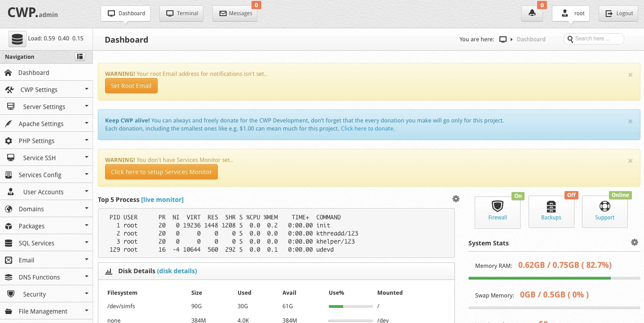The height and width of the screenshot is (323, 644).
Task: Open the Backups server icon
Action: (551, 206)
